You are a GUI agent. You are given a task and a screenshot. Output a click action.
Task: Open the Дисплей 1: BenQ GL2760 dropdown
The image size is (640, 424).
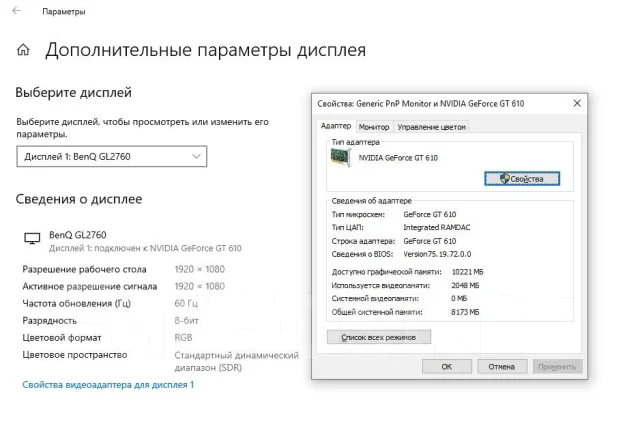(112, 156)
